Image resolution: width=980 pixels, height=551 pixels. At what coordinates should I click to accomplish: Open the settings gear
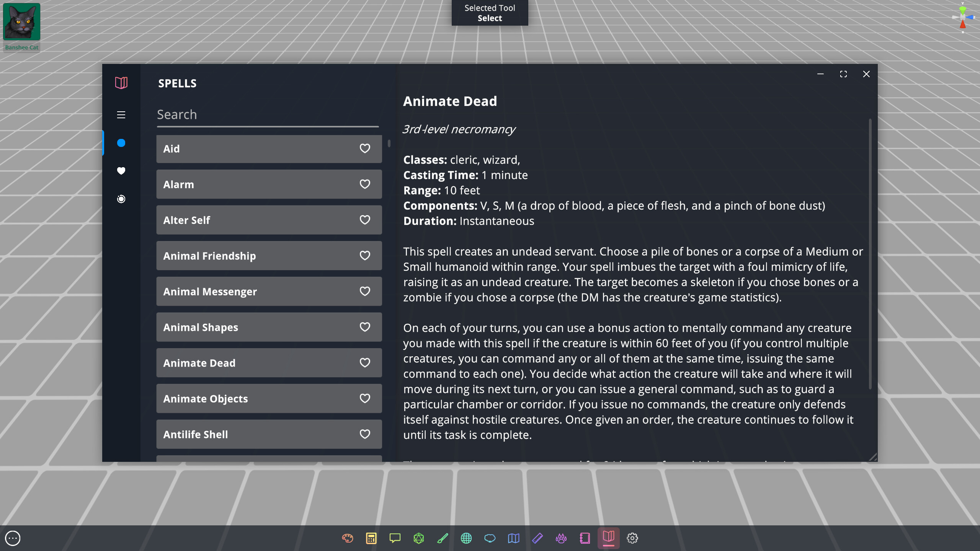click(x=632, y=538)
